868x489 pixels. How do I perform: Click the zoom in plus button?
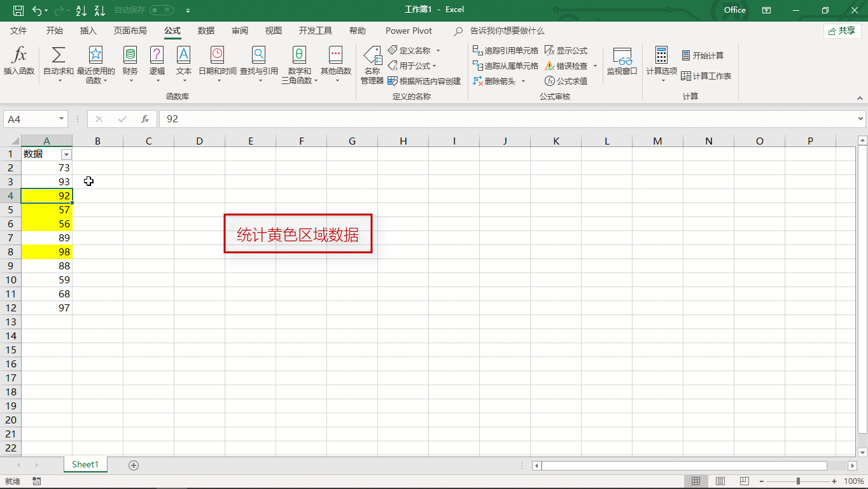tap(834, 481)
